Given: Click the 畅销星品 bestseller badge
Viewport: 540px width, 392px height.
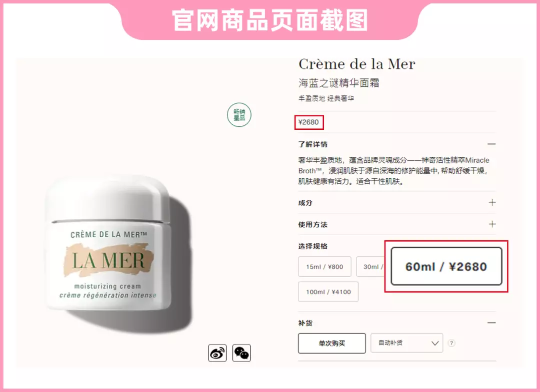Looking at the screenshot, I should tap(239, 115).
